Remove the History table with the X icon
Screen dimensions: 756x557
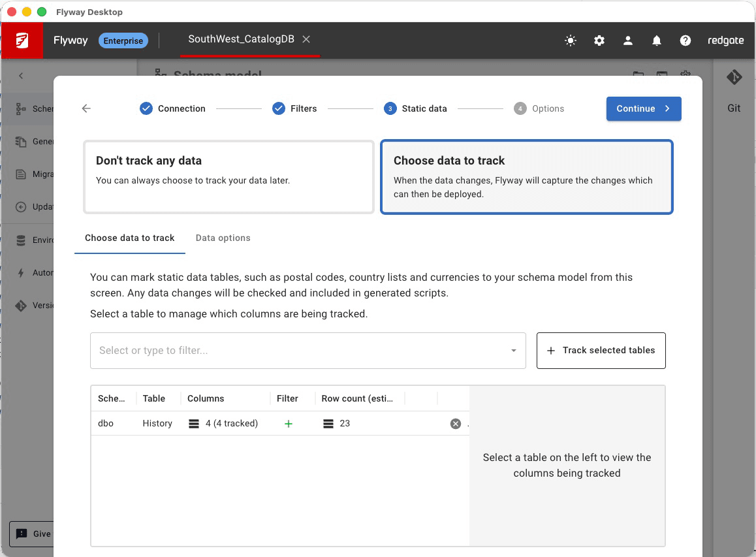tap(456, 423)
